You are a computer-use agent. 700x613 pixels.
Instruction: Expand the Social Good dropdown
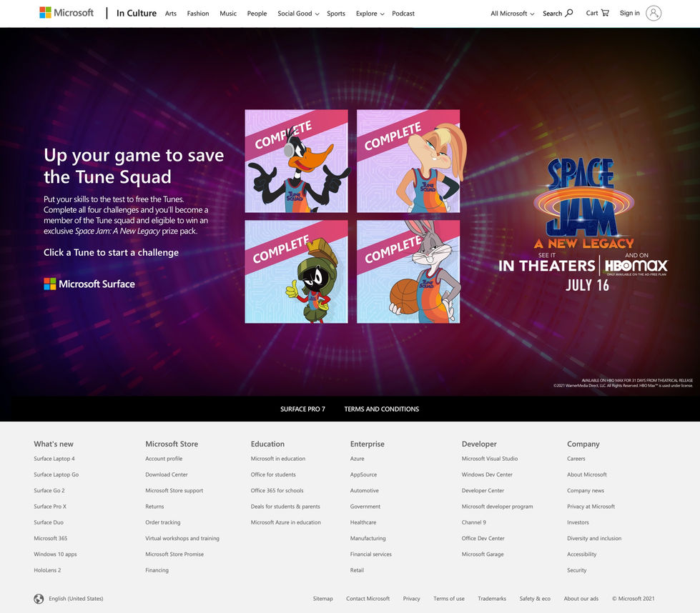coord(298,14)
